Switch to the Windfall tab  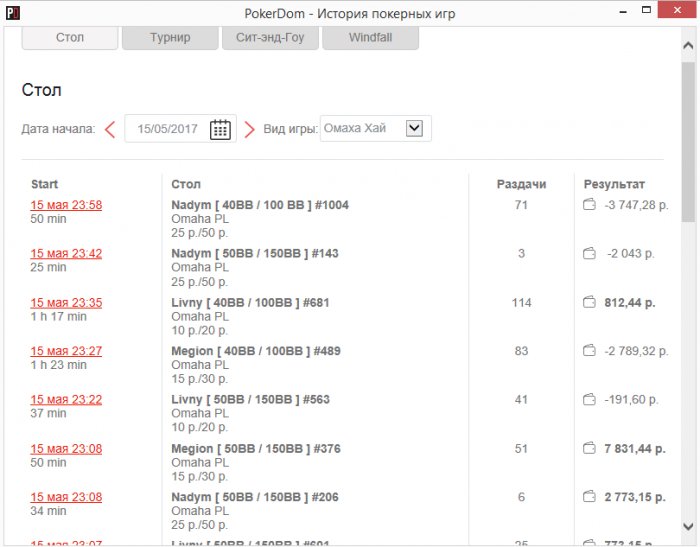371,38
